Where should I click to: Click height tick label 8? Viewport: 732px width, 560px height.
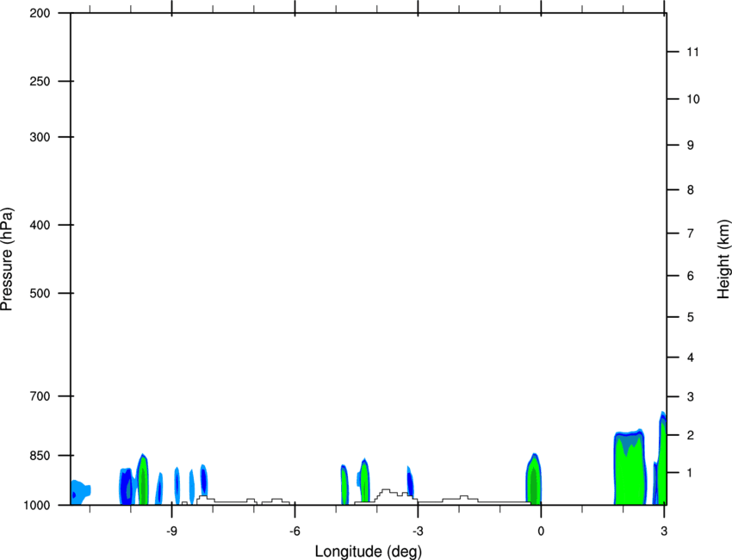pyautogui.click(x=691, y=190)
